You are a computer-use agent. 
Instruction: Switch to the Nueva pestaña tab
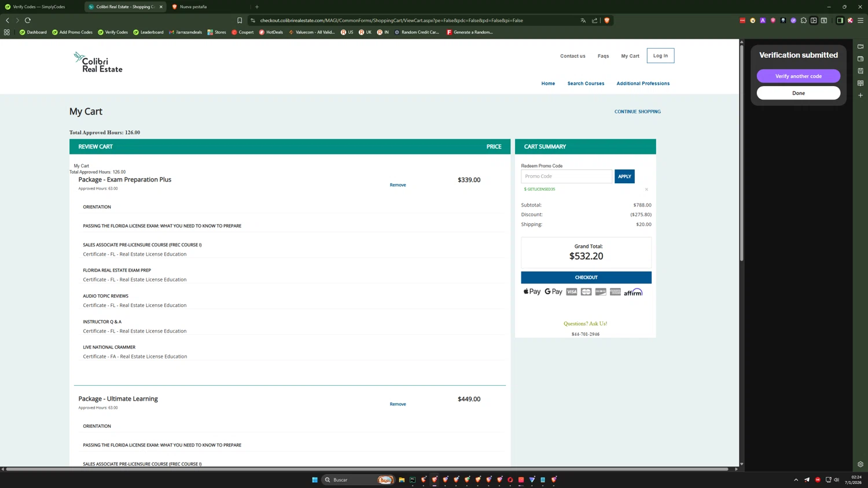click(193, 7)
